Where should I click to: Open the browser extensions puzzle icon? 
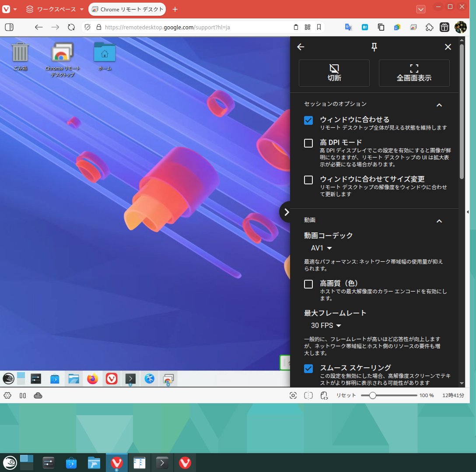[429, 27]
